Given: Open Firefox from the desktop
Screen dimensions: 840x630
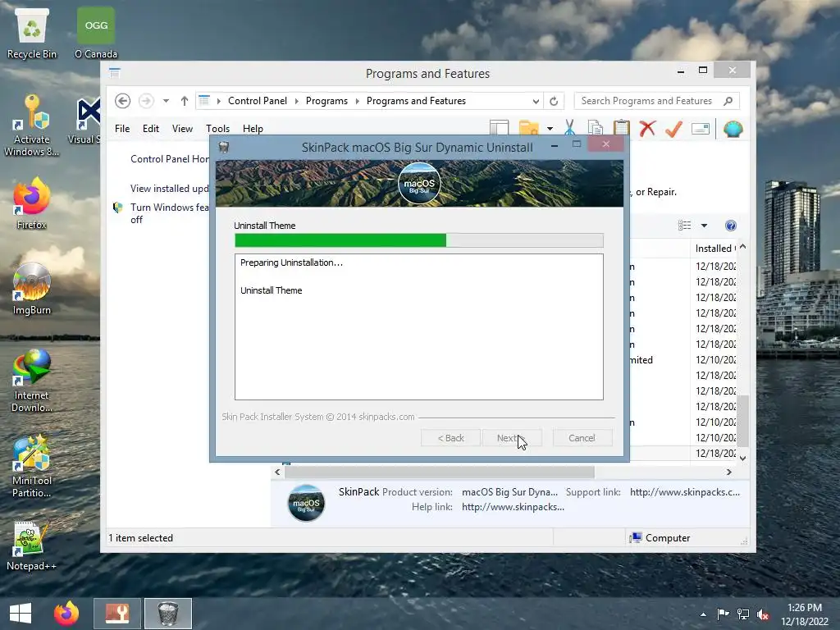Looking at the screenshot, I should click(x=32, y=203).
